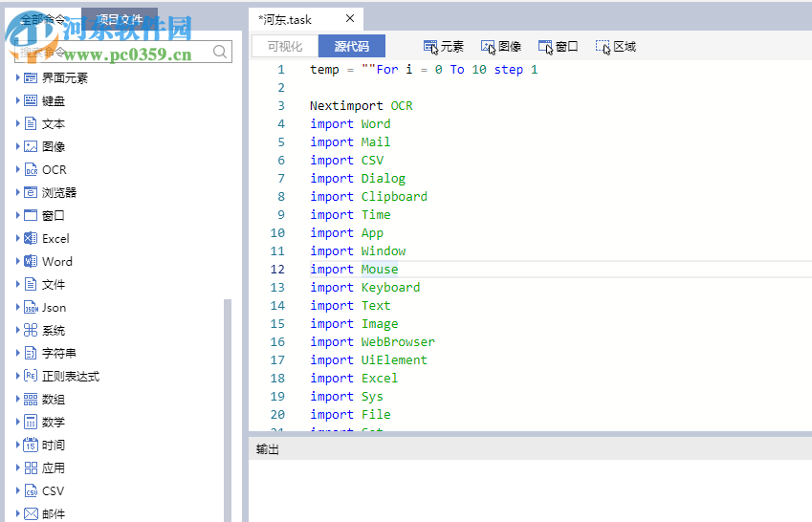The image size is (812, 522).
Task: Click the 文件 file icon
Action: click(x=31, y=284)
